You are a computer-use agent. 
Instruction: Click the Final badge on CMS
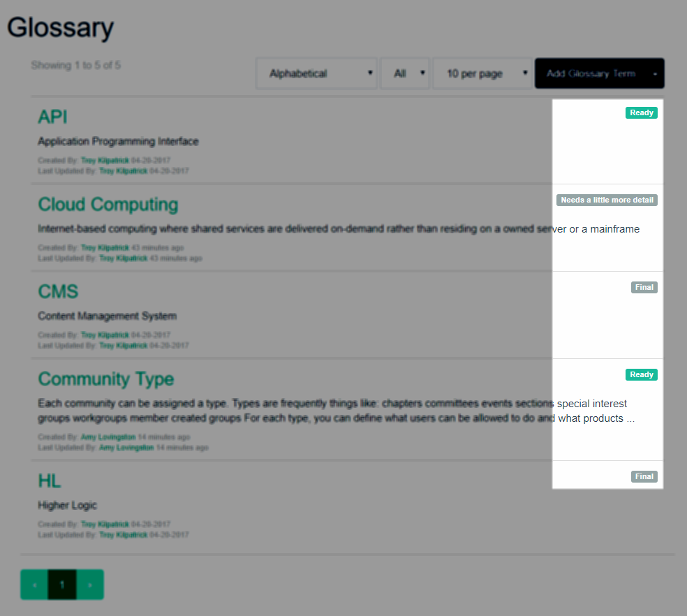644,287
